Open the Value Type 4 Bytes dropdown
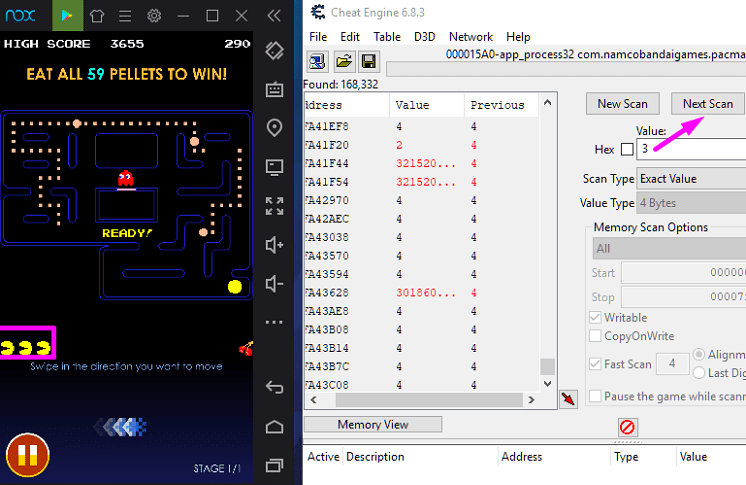 coord(691,203)
